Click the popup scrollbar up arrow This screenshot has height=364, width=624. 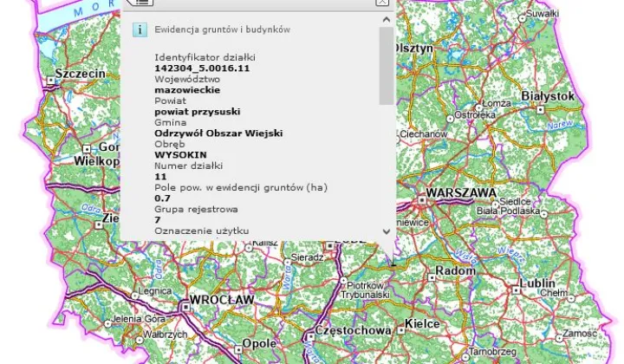coord(386,19)
